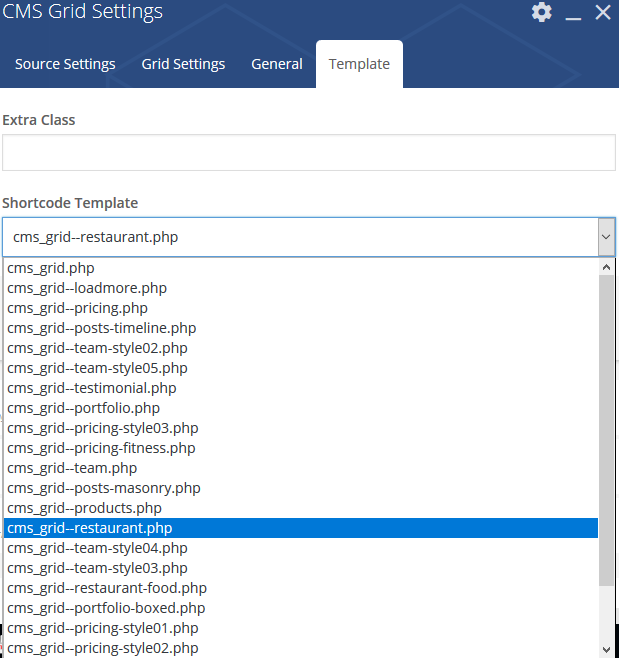
Task: Choose cms_grid.php from the list
Action: coord(50,268)
